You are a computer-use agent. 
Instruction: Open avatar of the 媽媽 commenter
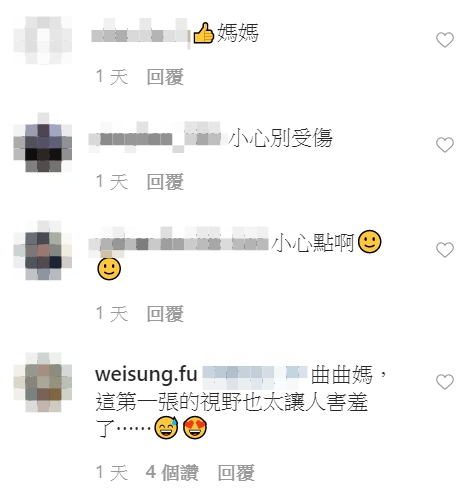43,40
